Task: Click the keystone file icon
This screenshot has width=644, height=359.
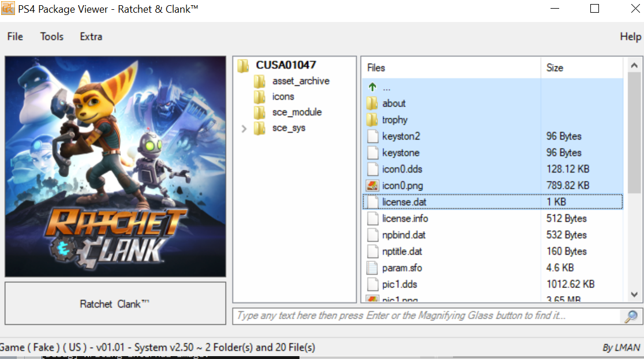Action: 373,152
